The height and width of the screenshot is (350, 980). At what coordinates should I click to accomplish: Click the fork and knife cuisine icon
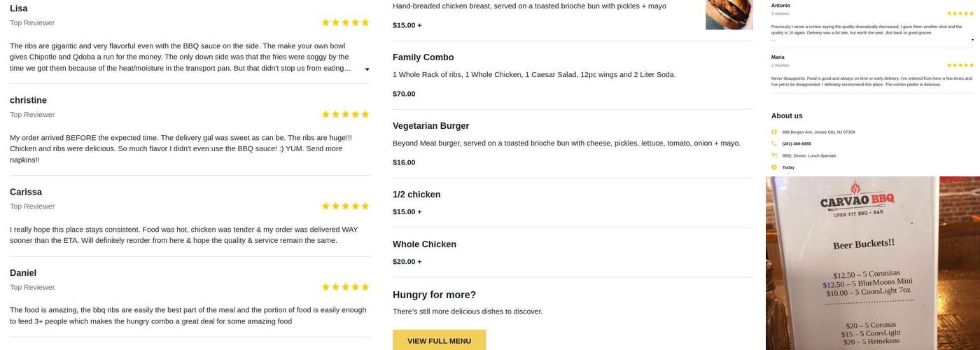point(774,155)
